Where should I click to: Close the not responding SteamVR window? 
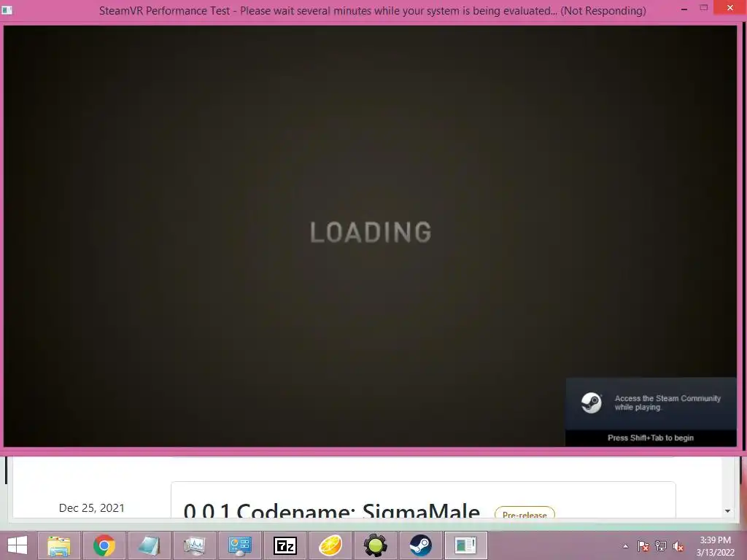[730, 8]
